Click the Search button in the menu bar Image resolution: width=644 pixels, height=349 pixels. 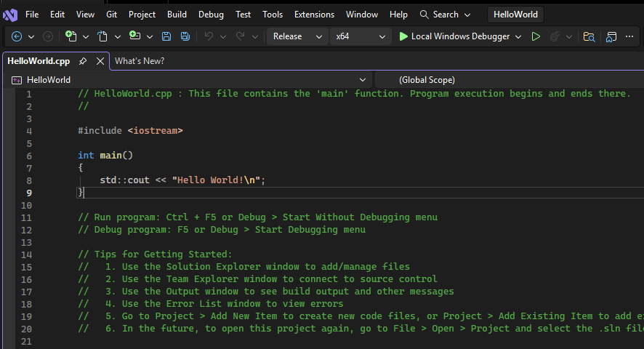[445, 15]
